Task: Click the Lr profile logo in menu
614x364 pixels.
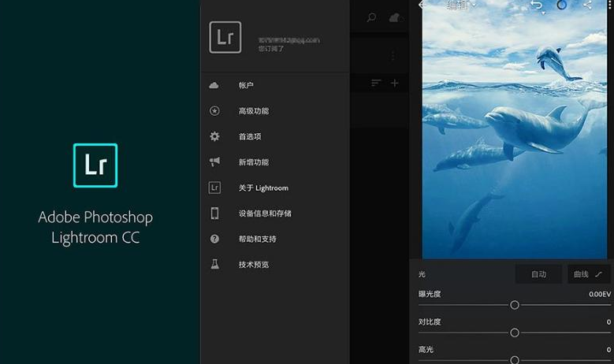Action: coord(225,37)
